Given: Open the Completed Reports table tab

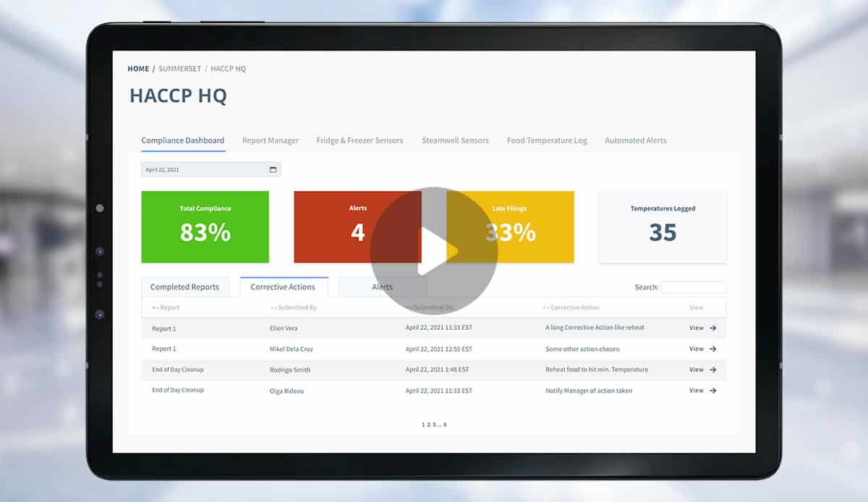Looking at the screenshot, I should [x=185, y=286].
